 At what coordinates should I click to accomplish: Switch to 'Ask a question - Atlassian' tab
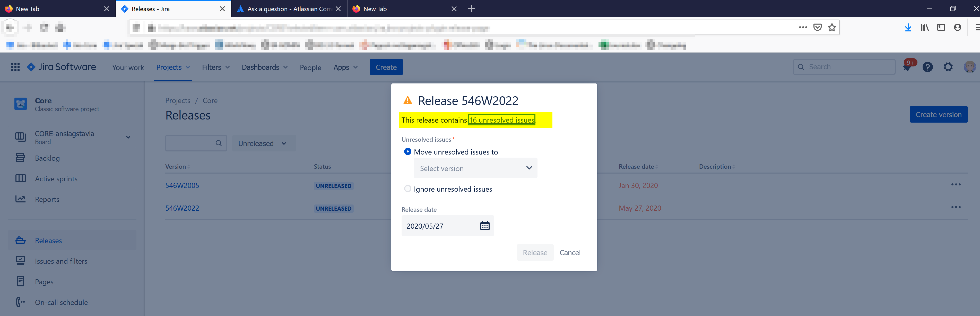[x=289, y=9]
